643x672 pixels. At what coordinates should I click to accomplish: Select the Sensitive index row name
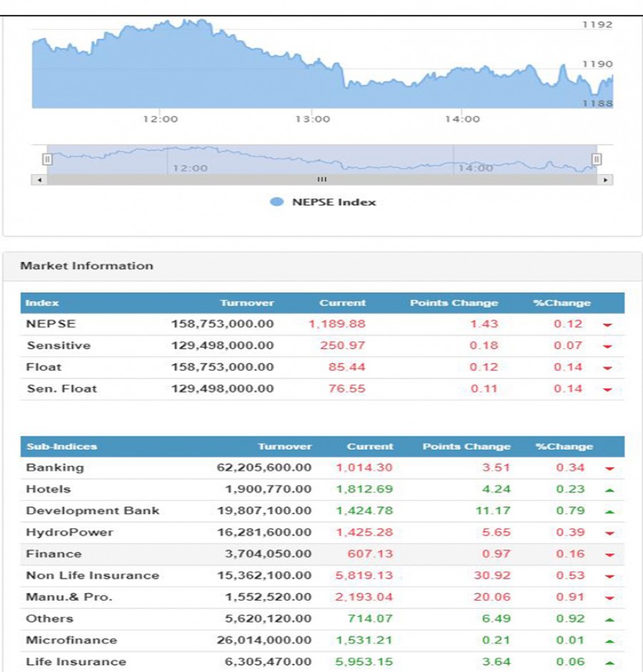point(59,346)
